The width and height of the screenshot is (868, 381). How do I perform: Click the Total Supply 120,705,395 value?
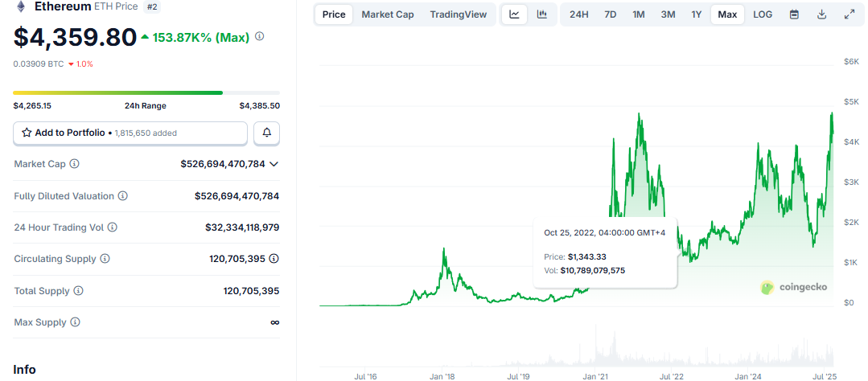251,291
